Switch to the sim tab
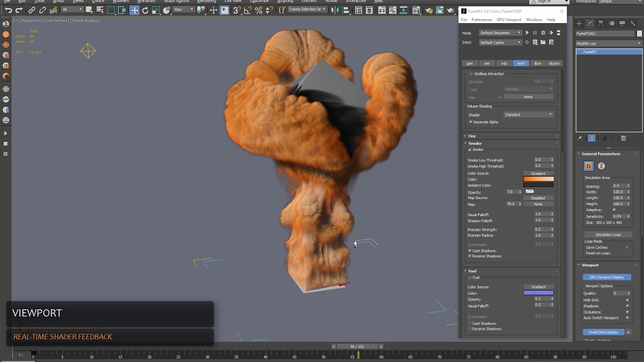The image size is (644, 362). pos(487,63)
